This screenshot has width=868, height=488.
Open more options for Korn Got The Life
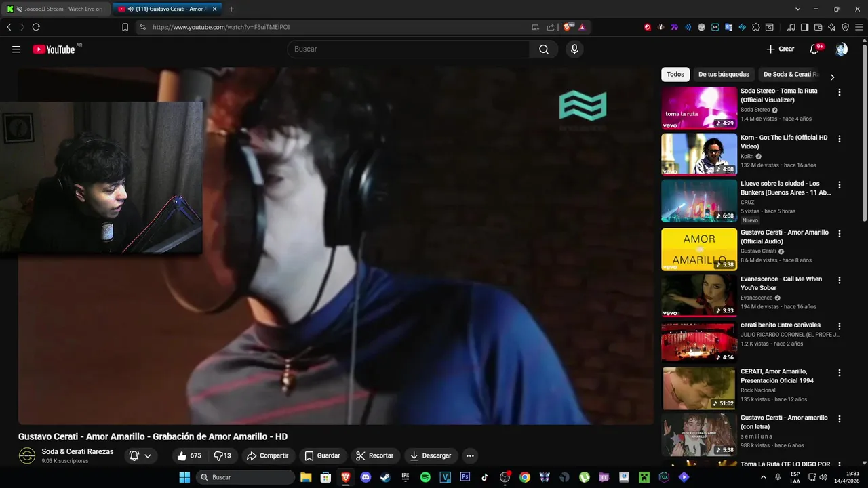pyautogui.click(x=840, y=138)
